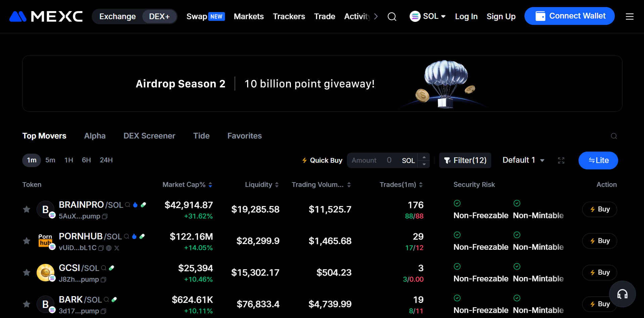644x318 pixels.
Task: Click the search icon next to GCSI/SOL
Action: 104,268
